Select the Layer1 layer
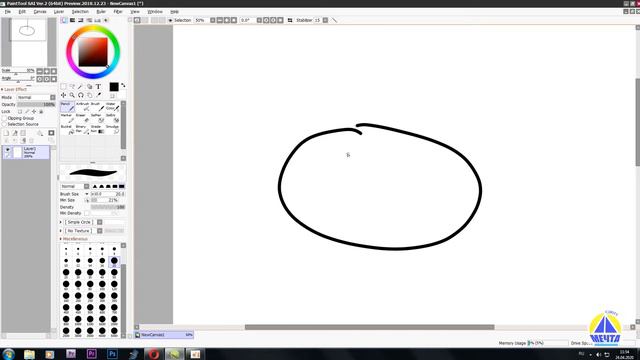The width and height of the screenshot is (640, 360). pyautogui.click(x=26, y=152)
